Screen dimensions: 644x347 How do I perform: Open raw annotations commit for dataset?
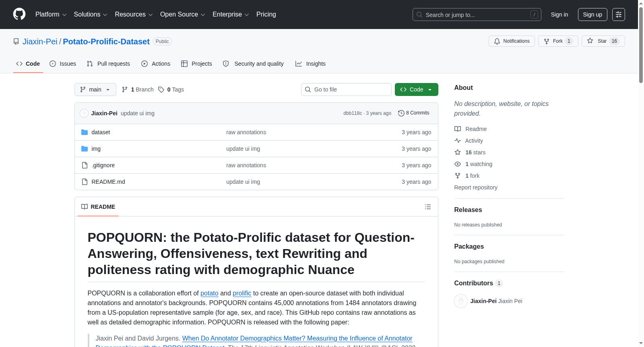pos(246,132)
